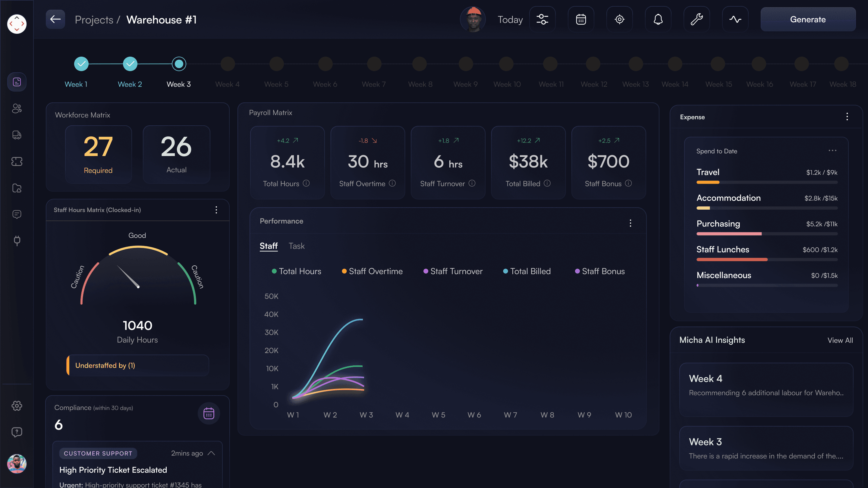
Task: Toggle Staff Turnover legend series
Action: (x=453, y=271)
